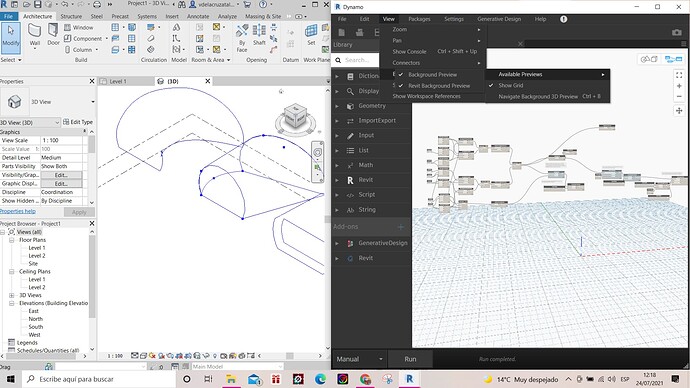Select the Wall tool in ribbon
The image size is (690, 388).
click(x=35, y=34)
